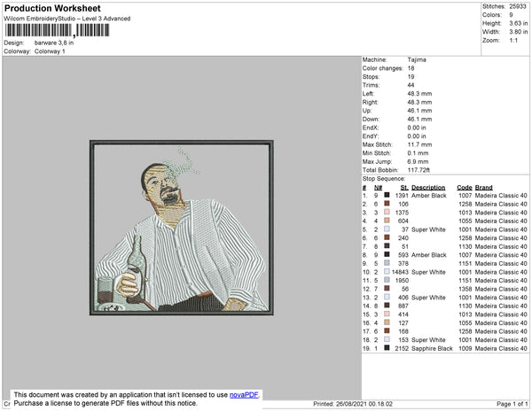Select the swatch for the 14843-stitch Super White row

point(387,271)
